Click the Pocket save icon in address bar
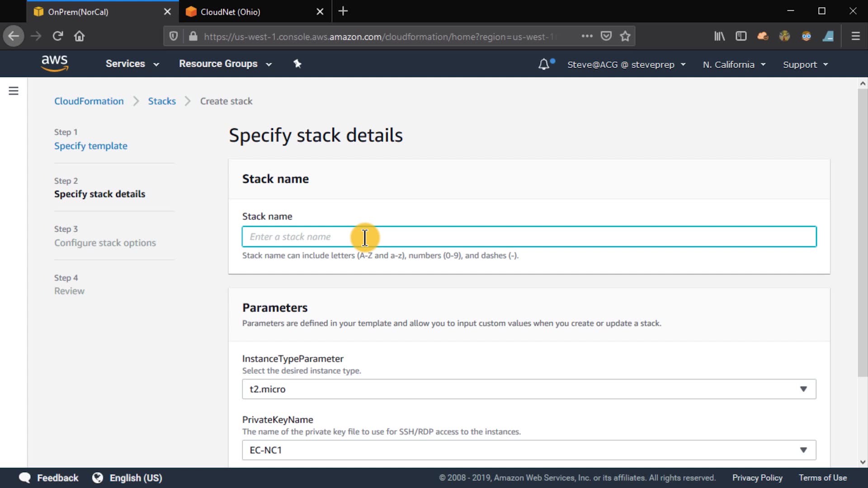This screenshot has height=488, width=868. [x=606, y=36]
